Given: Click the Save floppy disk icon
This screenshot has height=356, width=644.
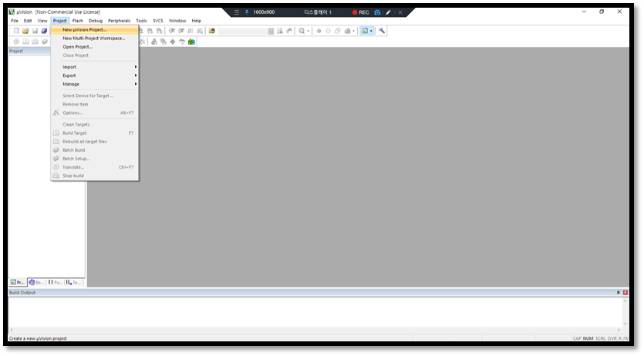Looking at the screenshot, I should tap(35, 31).
